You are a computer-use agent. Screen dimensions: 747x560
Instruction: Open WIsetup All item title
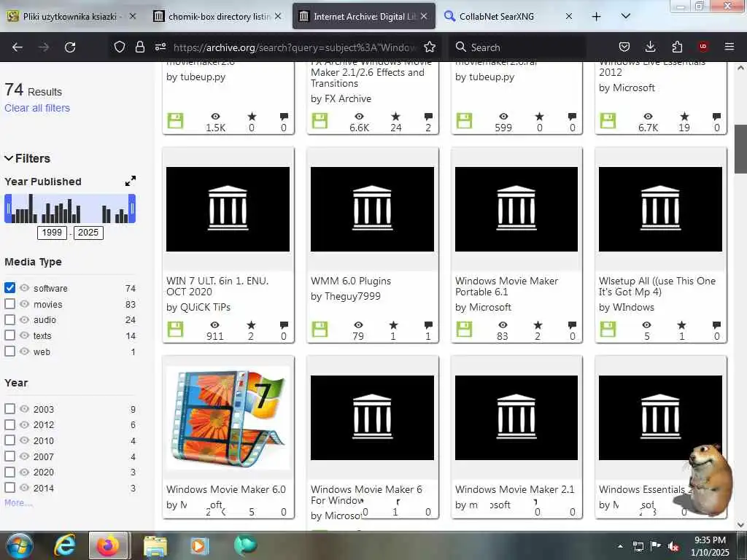[657, 286]
